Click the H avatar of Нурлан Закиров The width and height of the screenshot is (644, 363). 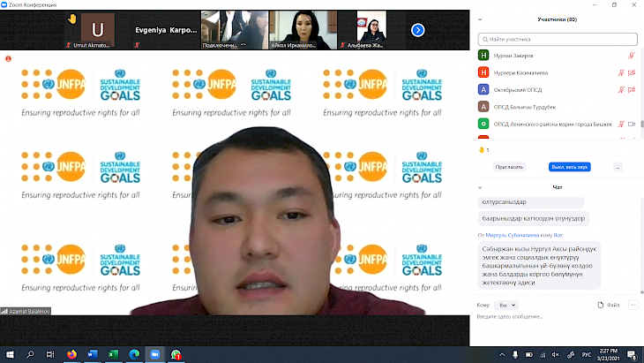[x=483, y=56]
